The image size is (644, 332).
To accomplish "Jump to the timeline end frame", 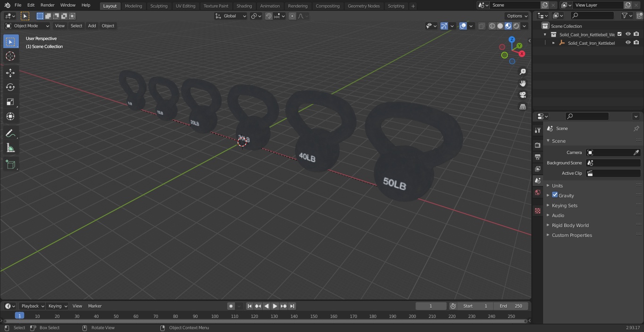I will (x=292, y=306).
